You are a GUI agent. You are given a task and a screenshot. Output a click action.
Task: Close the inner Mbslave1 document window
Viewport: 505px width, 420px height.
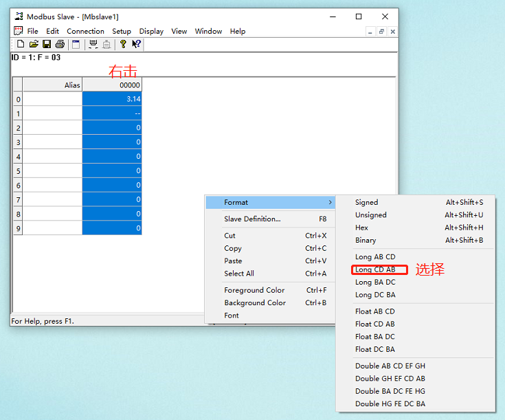coord(392,32)
